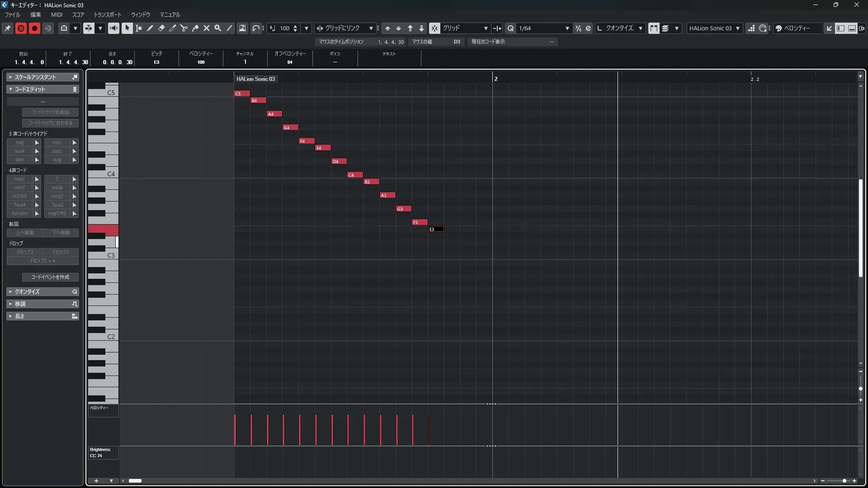This screenshot has width=868, height=488.
Task: Click the maj triad chord button
Action: click(x=19, y=142)
